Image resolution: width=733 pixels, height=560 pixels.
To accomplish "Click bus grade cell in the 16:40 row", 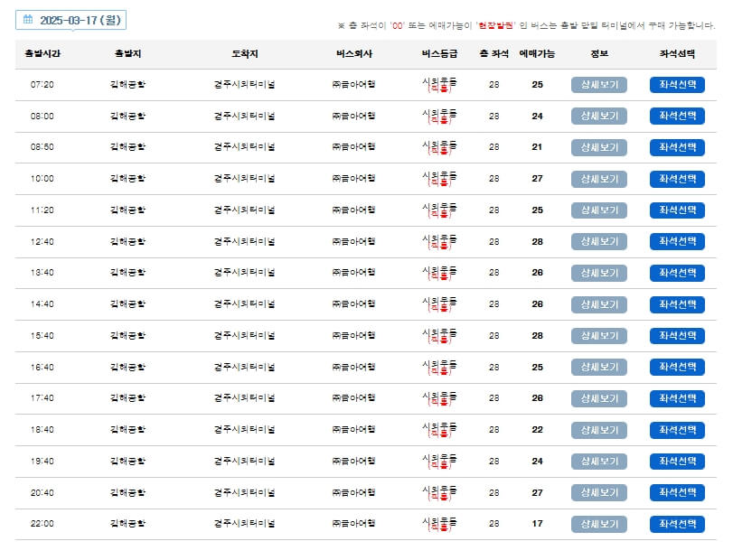I will (439, 367).
